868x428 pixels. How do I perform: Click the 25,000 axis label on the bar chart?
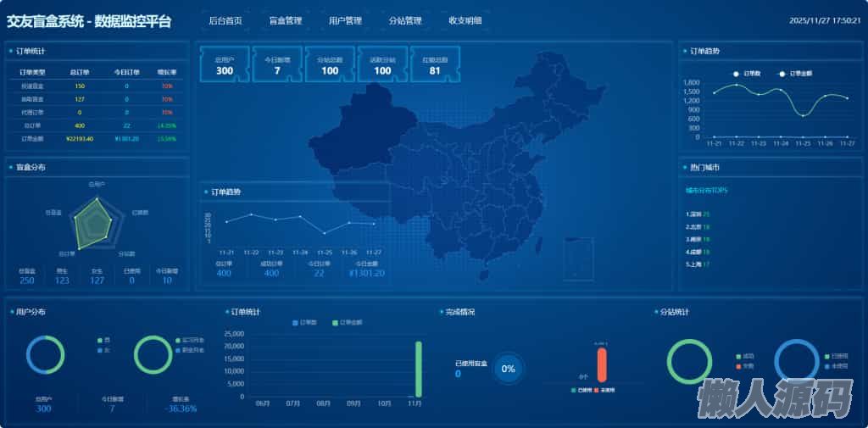233,334
